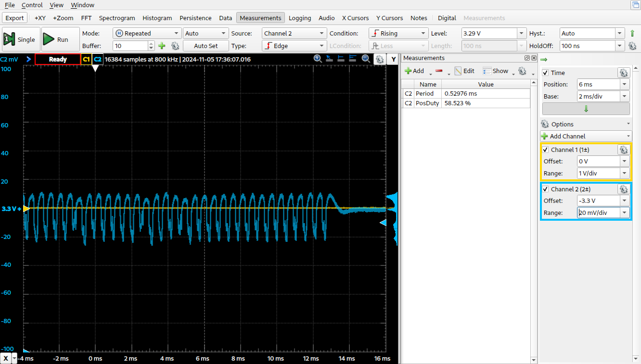Toggle the Time checkbox

pos(545,73)
